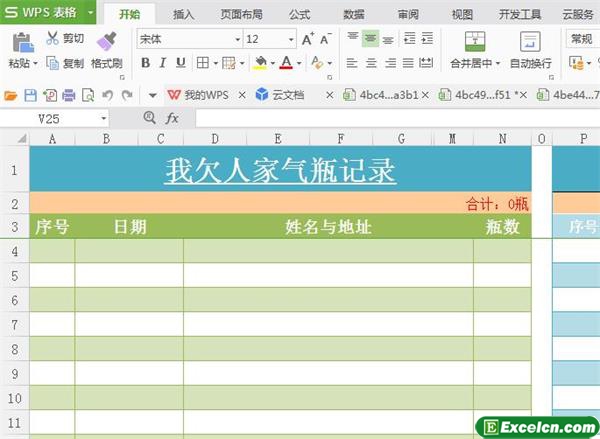Open the font name dropdown
Viewport: 600px width, 439px height.
(237, 39)
